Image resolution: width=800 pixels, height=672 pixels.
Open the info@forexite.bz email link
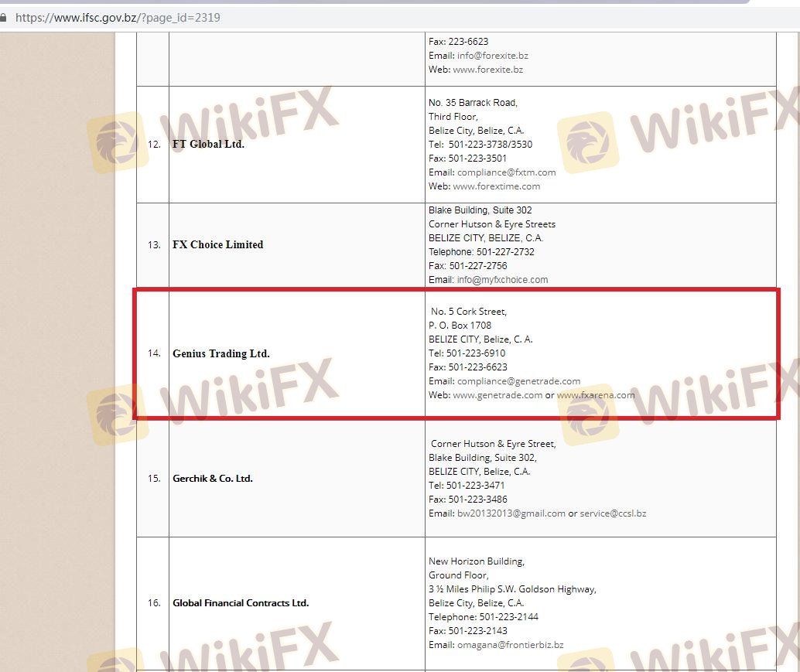click(x=492, y=56)
